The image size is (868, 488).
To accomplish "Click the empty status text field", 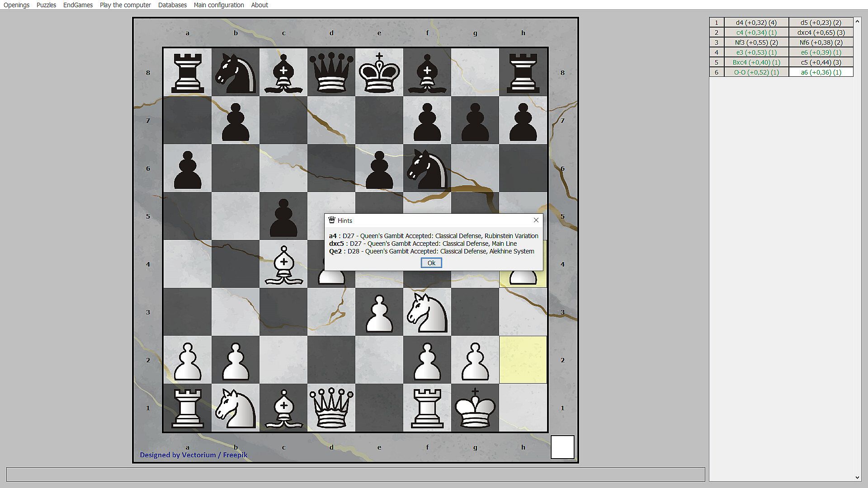I will pyautogui.click(x=355, y=474).
